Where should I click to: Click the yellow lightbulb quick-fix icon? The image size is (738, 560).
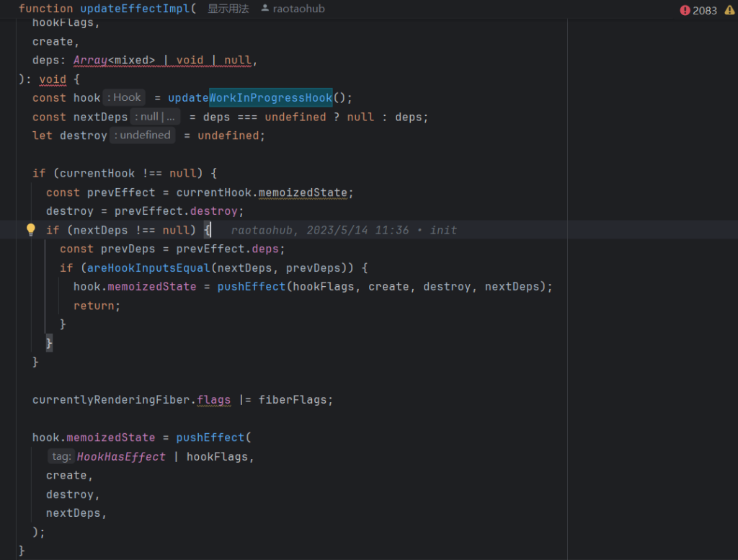click(31, 230)
